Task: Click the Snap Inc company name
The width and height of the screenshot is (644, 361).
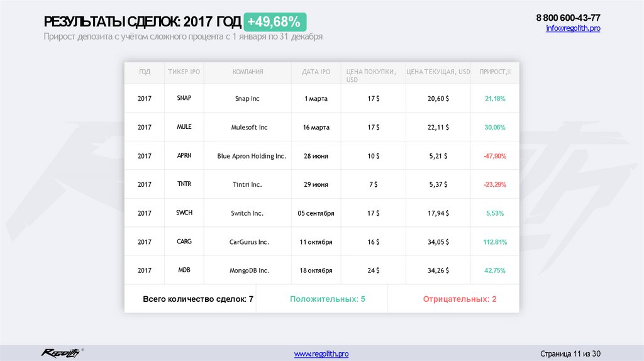Action: tap(247, 99)
